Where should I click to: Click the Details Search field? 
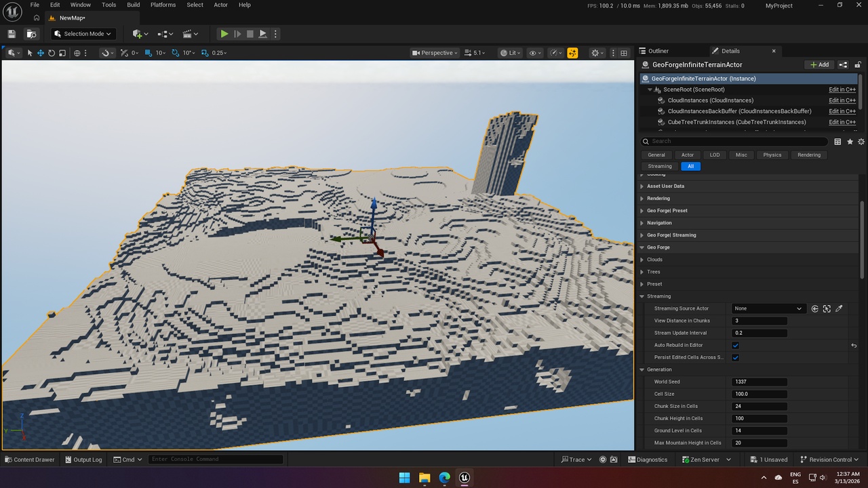[x=734, y=141]
